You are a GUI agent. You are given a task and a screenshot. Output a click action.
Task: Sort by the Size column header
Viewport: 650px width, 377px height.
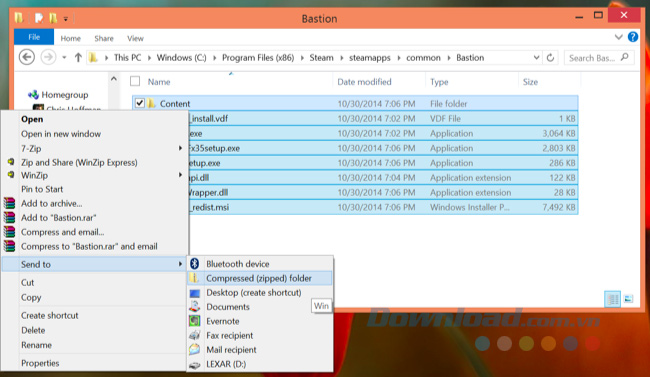tap(530, 82)
